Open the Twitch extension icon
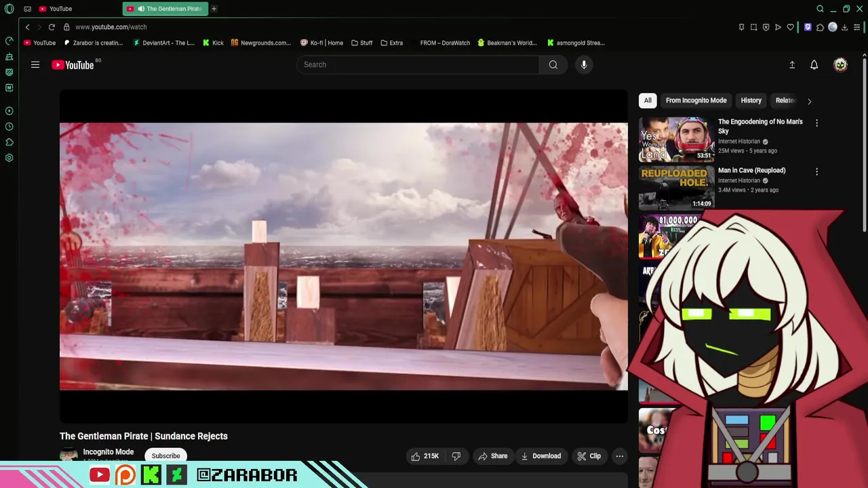 point(808,27)
